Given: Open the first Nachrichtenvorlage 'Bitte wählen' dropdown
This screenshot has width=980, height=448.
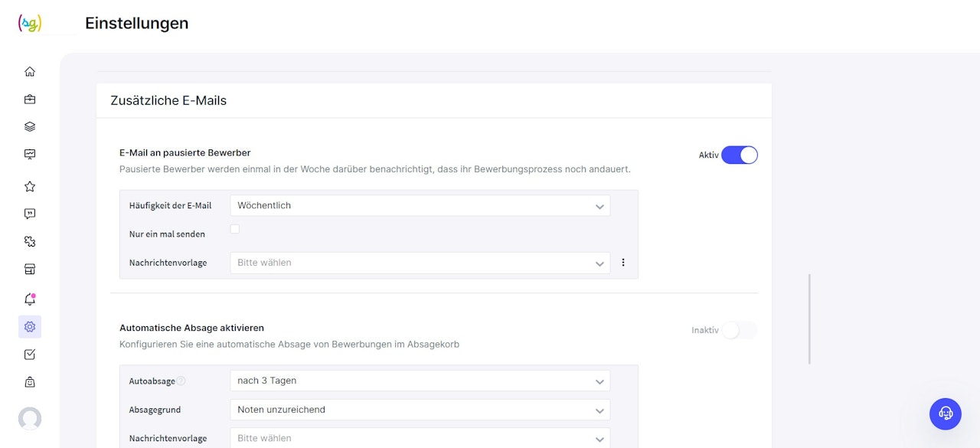Looking at the screenshot, I should tap(420, 263).
